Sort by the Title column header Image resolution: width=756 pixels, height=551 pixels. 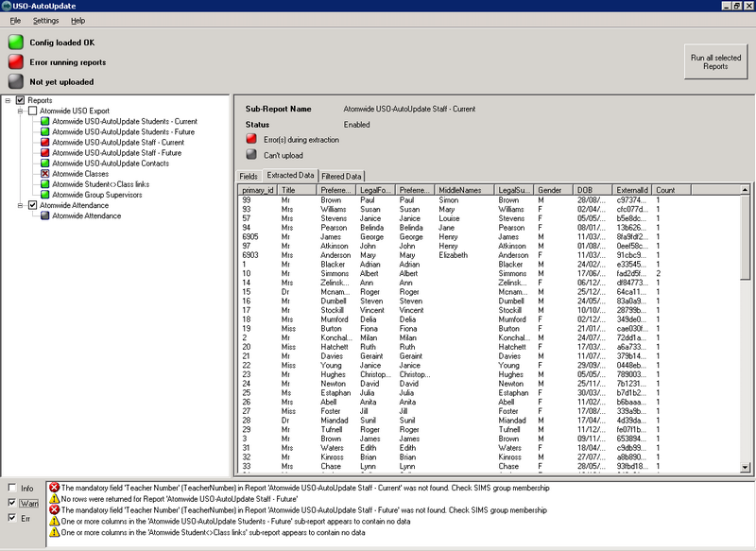click(x=297, y=190)
